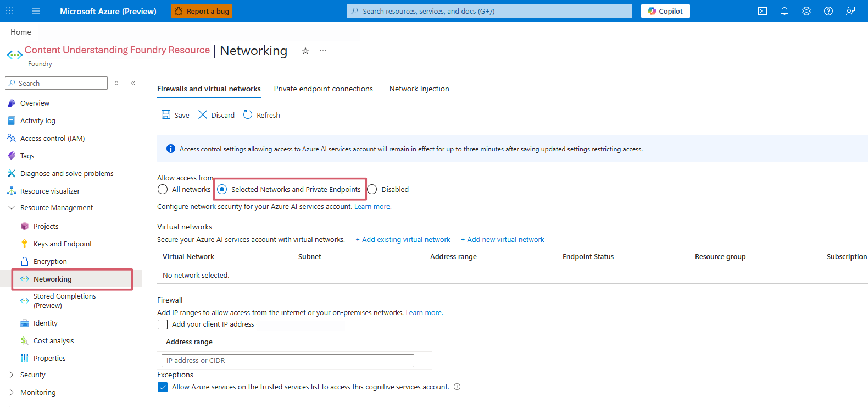Click the info icon beside trusted services exception
Viewport: 868px width, 407px height.
click(457, 387)
